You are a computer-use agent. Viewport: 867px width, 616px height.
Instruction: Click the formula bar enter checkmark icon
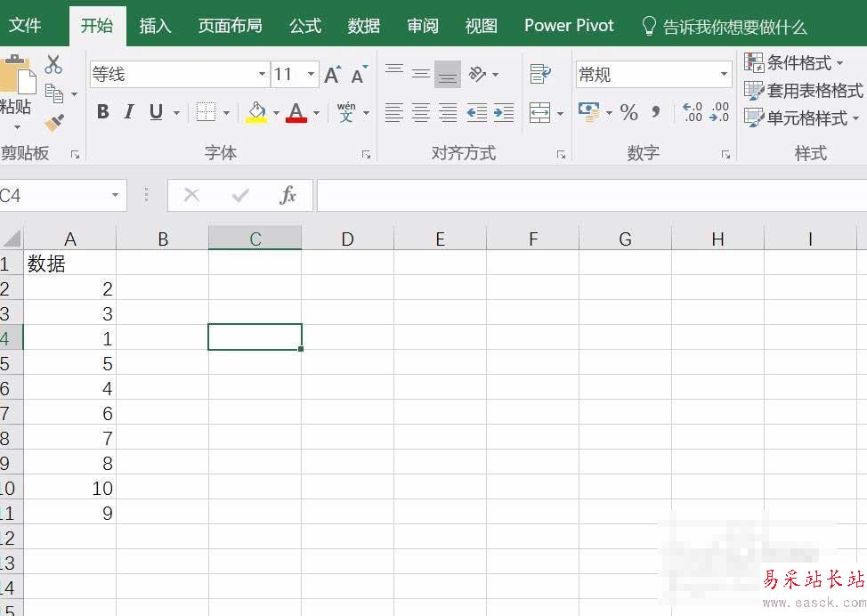click(240, 195)
